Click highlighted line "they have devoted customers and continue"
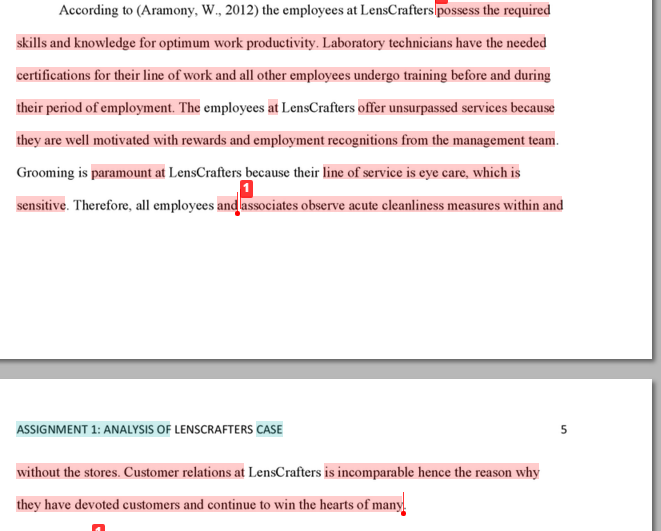Image resolution: width=661 pixels, height=531 pixels. tap(210, 504)
